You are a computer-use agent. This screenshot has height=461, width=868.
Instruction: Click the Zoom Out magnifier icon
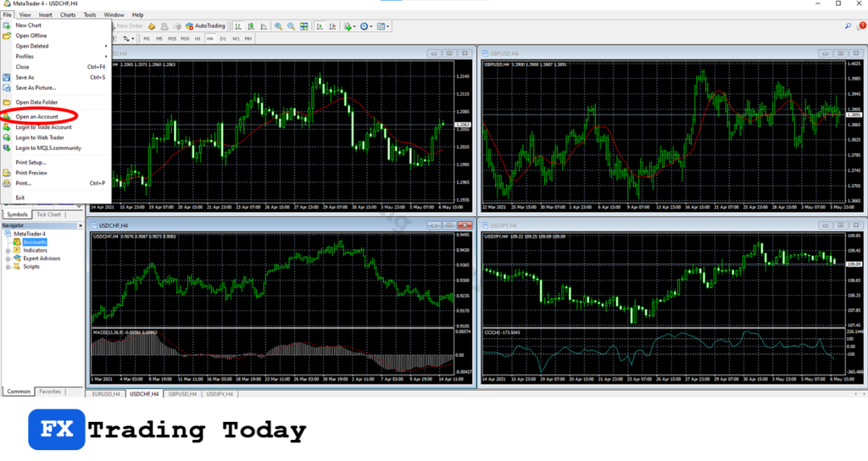(292, 26)
